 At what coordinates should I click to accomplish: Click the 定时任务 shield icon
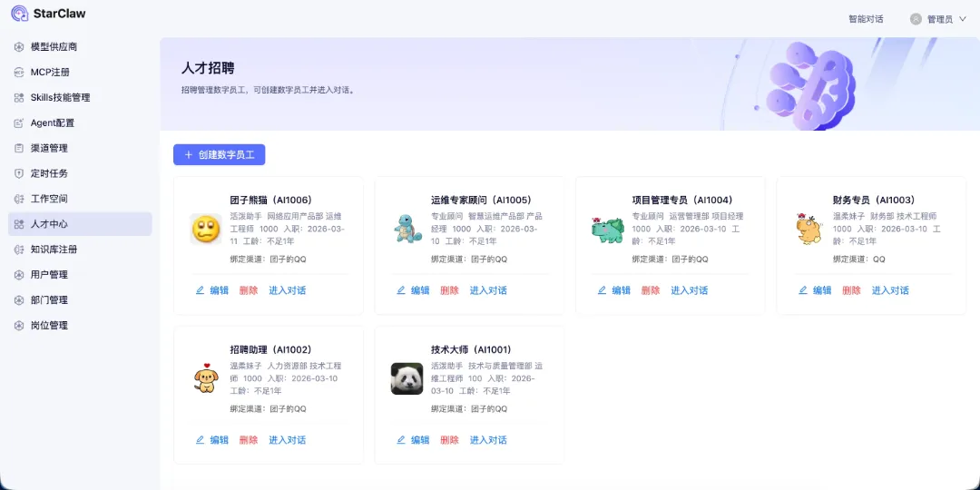[x=19, y=173]
